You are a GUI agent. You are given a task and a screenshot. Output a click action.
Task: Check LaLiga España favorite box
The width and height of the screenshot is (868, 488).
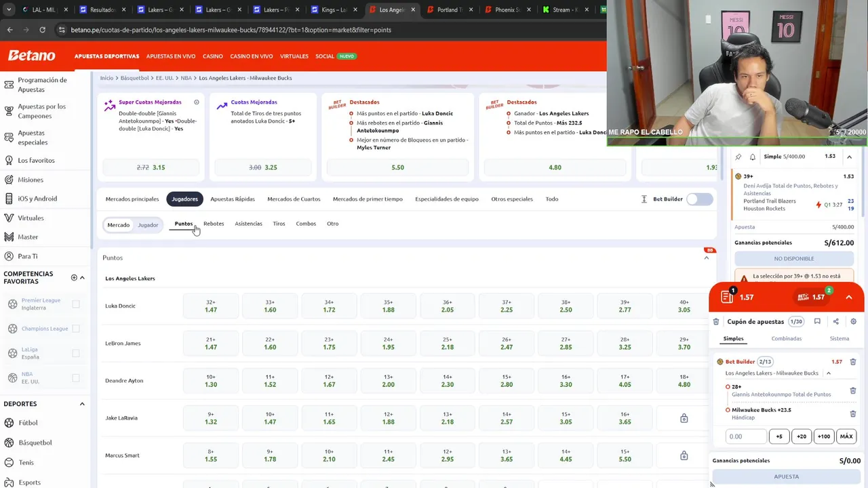tap(76, 353)
